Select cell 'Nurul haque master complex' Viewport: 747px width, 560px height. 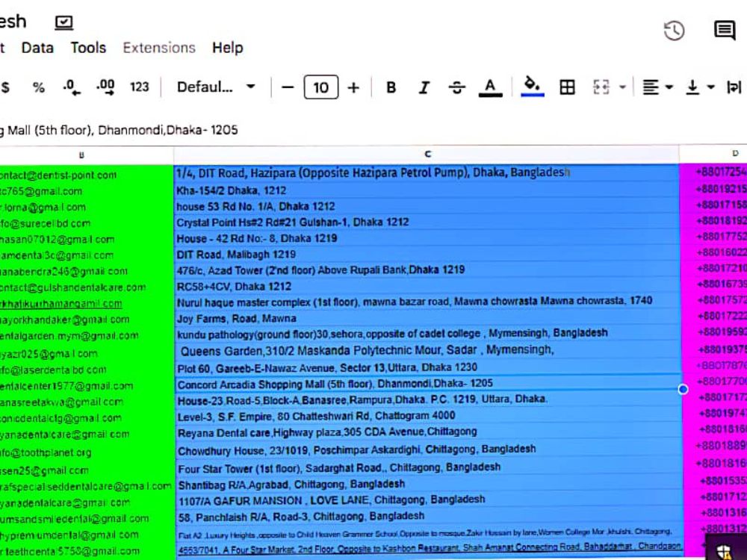point(427,302)
